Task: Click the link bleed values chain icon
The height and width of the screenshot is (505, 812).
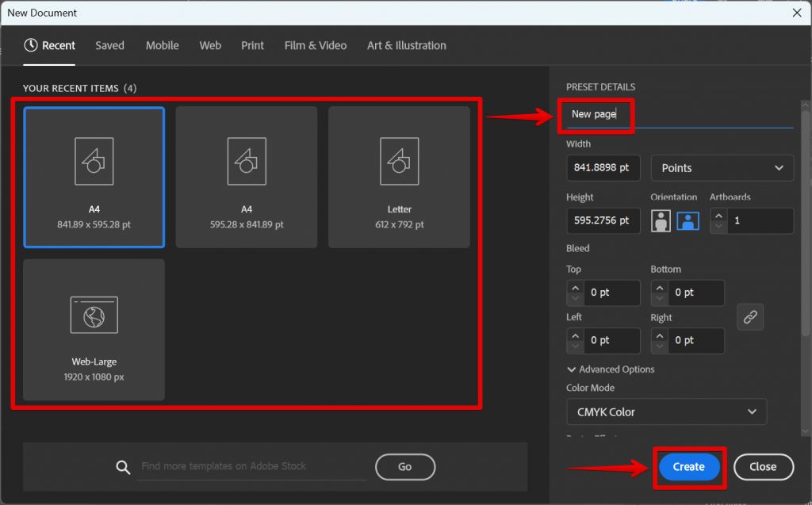Action: (750, 316)
